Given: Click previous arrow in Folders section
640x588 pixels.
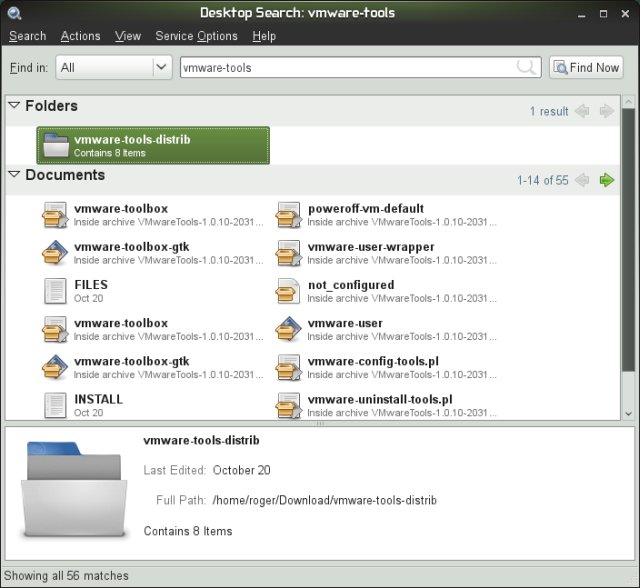Looking at the screenshot, I should (x=582, y=111).
